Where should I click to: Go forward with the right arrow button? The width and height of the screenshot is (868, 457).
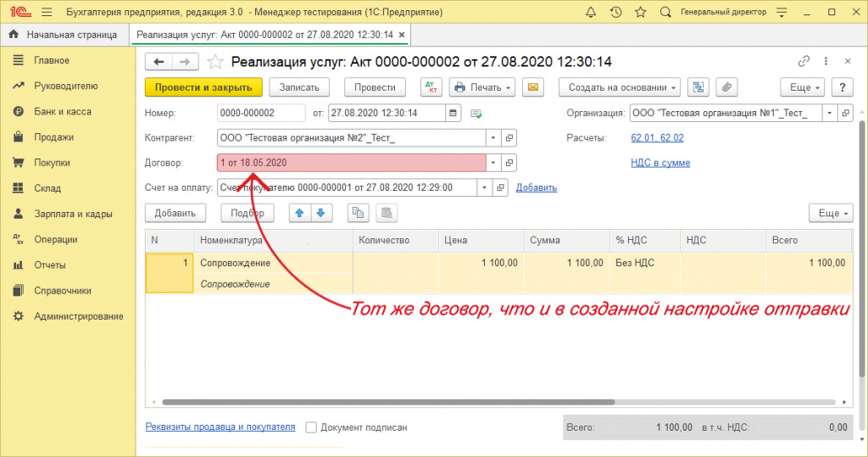[185, 62]
